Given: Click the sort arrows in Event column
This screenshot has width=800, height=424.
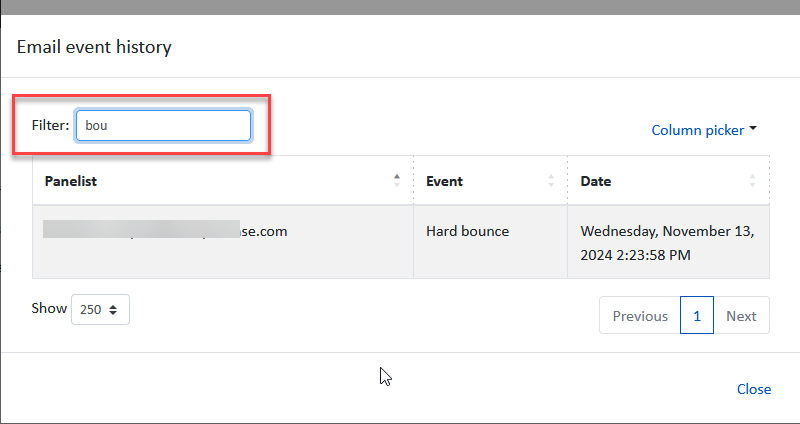Looking at the screenshot, I should (551, 181).
